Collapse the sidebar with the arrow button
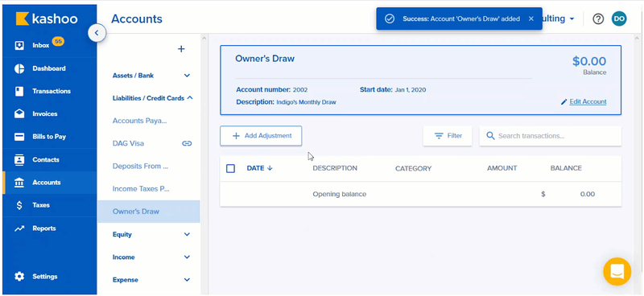 (97, 33)
